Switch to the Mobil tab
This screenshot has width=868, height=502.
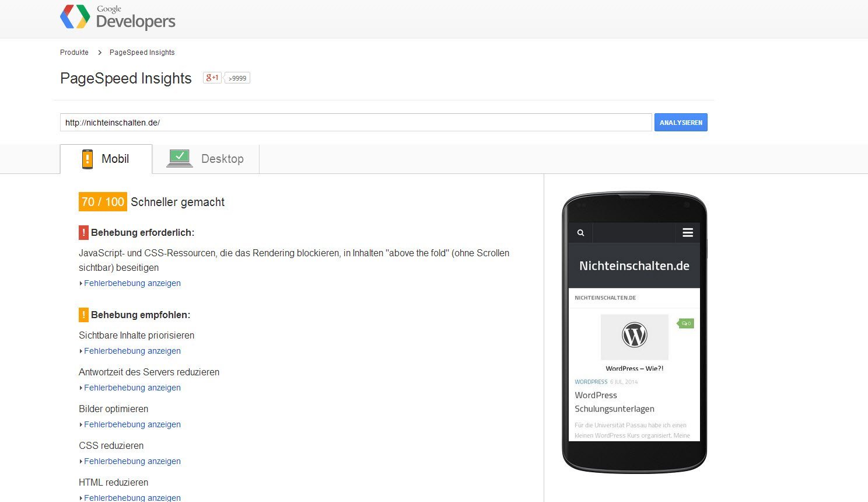click(x=106, y=159)
